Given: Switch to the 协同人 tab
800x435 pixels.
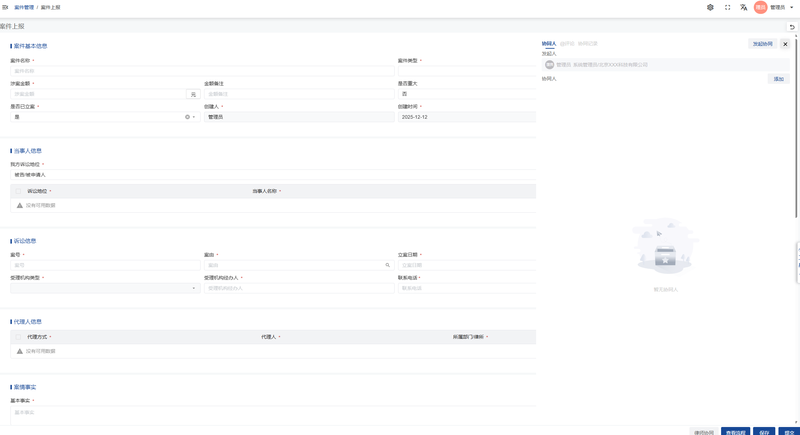Looking at the screenshot, I should pyautogui.click(x=548, y=44).
